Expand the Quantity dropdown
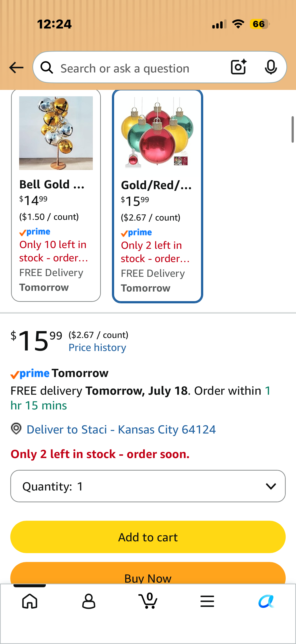The height and width of the screenshot is (644, 296). point(148,486)
